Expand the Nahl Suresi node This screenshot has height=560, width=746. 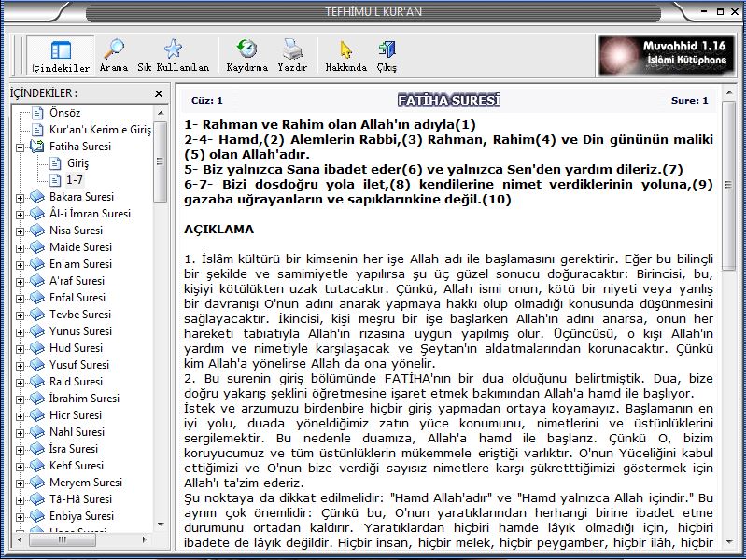click(20, 433)
